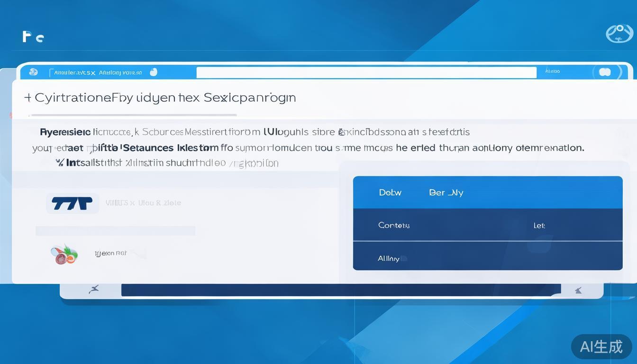The width and height of the screenshot is (637, 364).
Task: Toggle the pill switch in top bar
Action: point(605,72)
